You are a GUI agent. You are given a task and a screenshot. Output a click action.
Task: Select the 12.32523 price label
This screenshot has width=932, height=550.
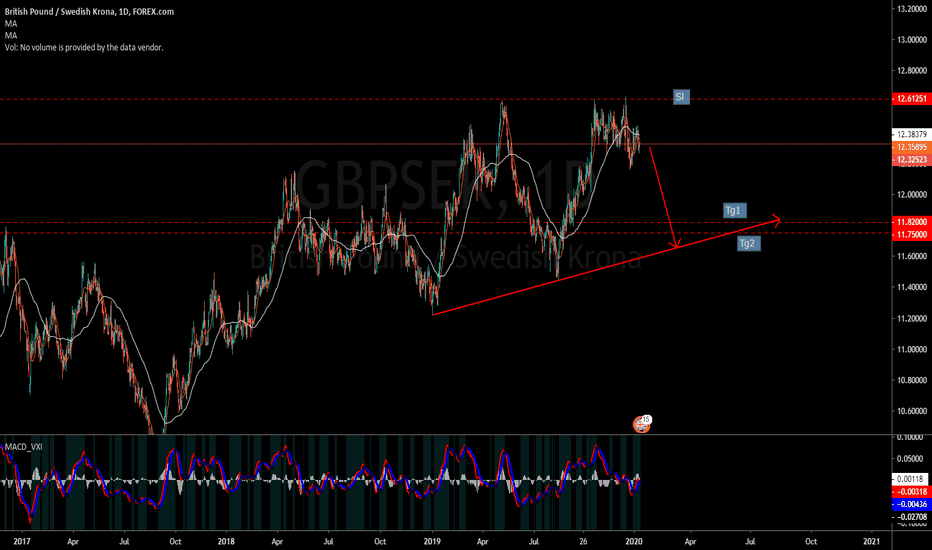(x=912, y=159)
